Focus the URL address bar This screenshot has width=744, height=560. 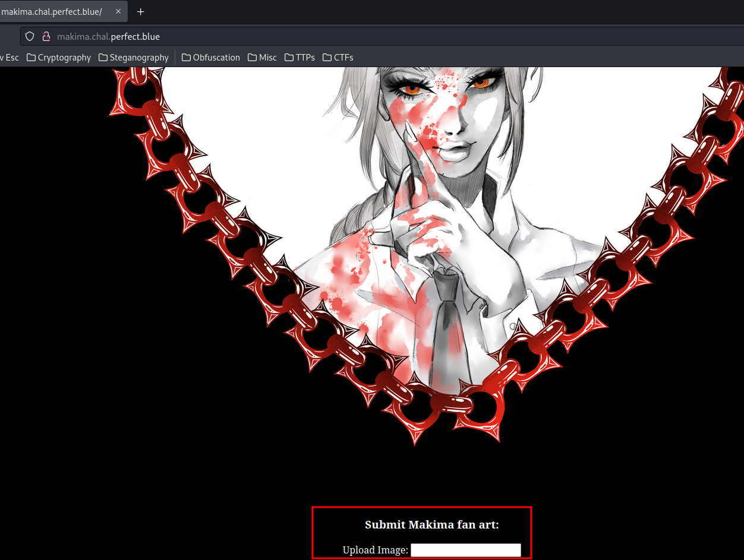tap(382, 36)
